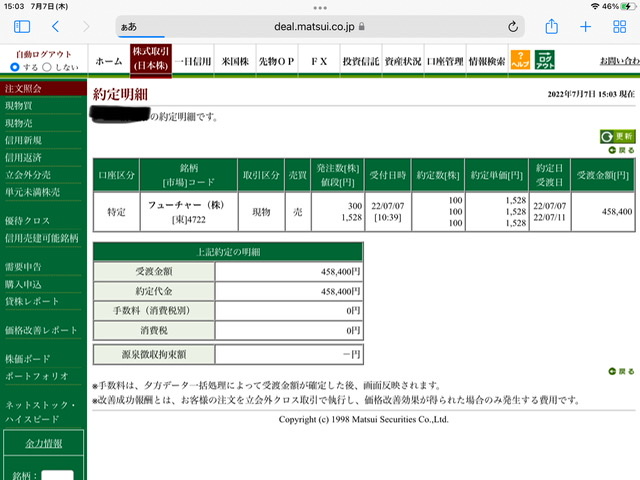Open the ホーム tab
The width and height of the screenshot is (640, 480).
click(109, 61)
